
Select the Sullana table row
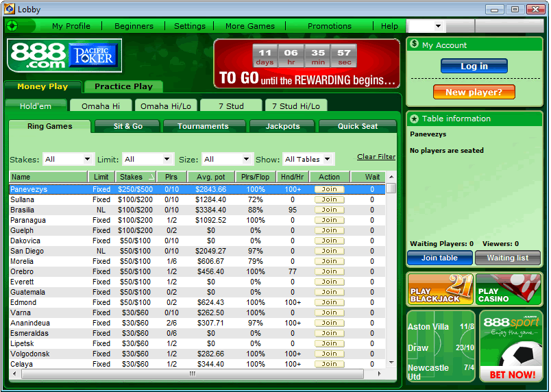click(x=197, y=199)
